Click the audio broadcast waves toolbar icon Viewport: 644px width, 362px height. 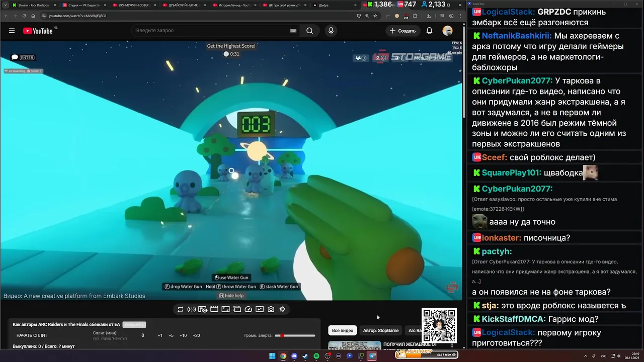point(191,309)
